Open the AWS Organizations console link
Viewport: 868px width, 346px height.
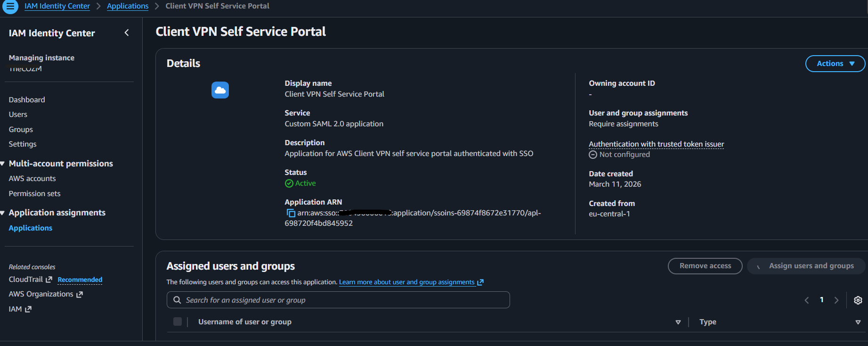[41, 294]
